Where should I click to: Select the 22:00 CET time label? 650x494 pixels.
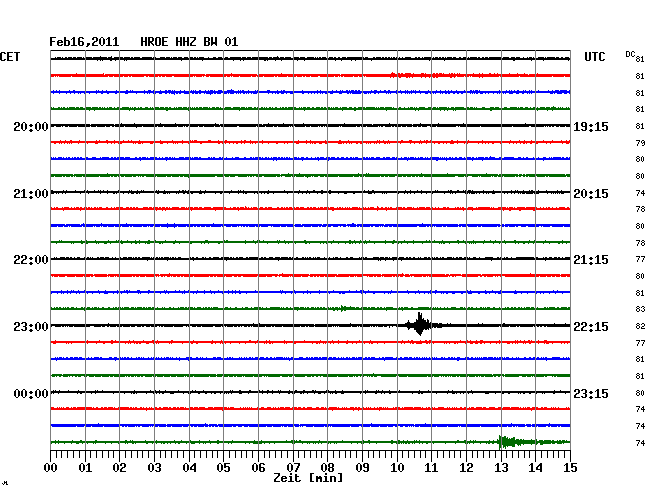pyautogui.click(x=31, y=260)
